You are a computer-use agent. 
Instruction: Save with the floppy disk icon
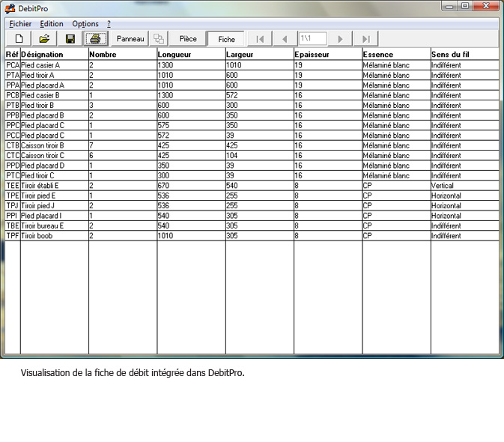pyautogui.click(x=70, y=39)
